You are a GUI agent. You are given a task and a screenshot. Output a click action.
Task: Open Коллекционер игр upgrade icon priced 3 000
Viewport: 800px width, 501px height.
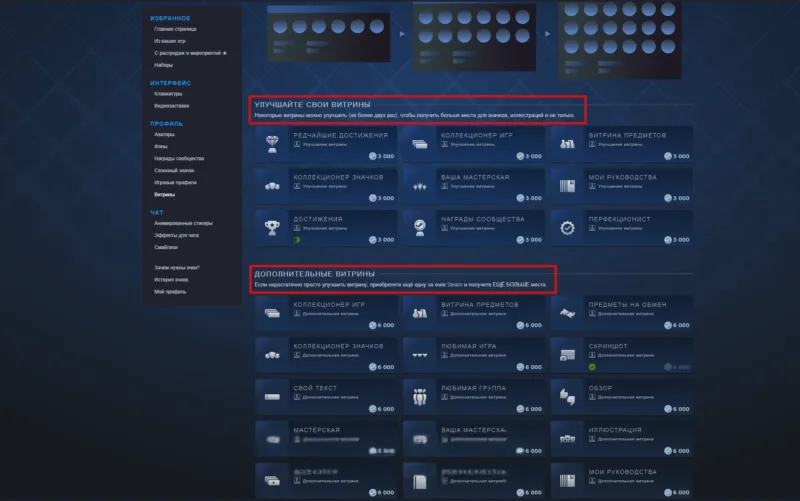[419, 144]
